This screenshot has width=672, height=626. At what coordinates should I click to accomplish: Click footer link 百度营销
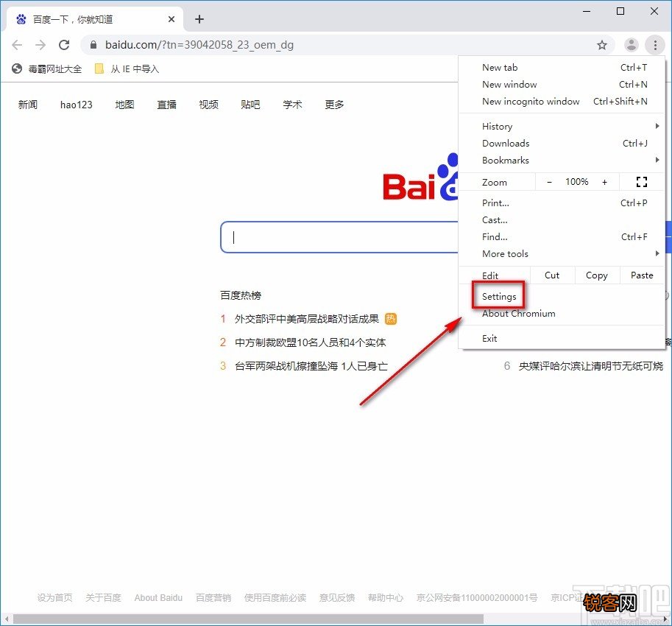coord(213,597)
